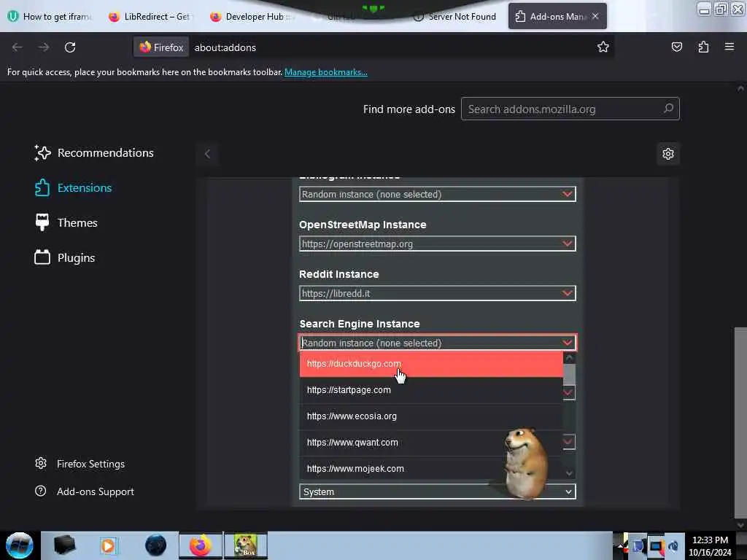This screenshot has width=747, height=560.
Task: Switch to the LibRedirect tab
Action: click(x=150, y=17)
